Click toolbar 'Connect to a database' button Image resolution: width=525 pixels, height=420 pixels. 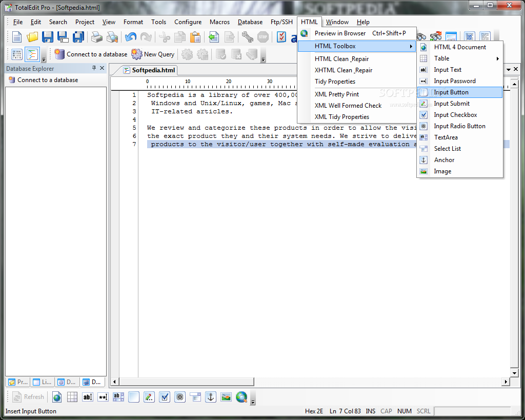tap(91, 54)
